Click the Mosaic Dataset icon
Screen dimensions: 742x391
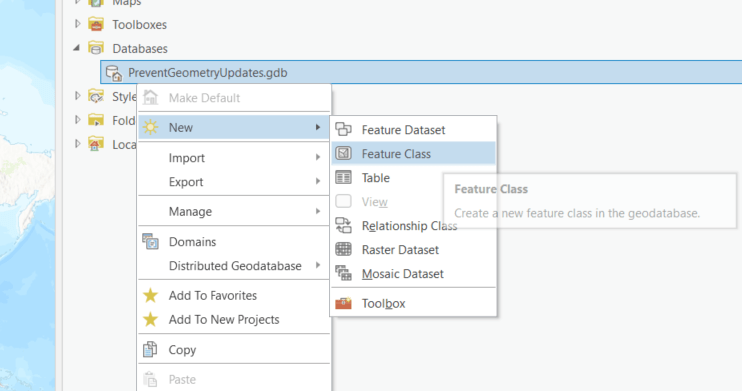[x=344, y=273]
